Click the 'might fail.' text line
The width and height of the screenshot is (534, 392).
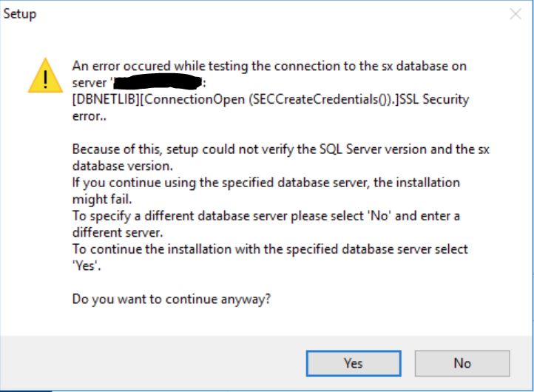[x=104, y=199]
